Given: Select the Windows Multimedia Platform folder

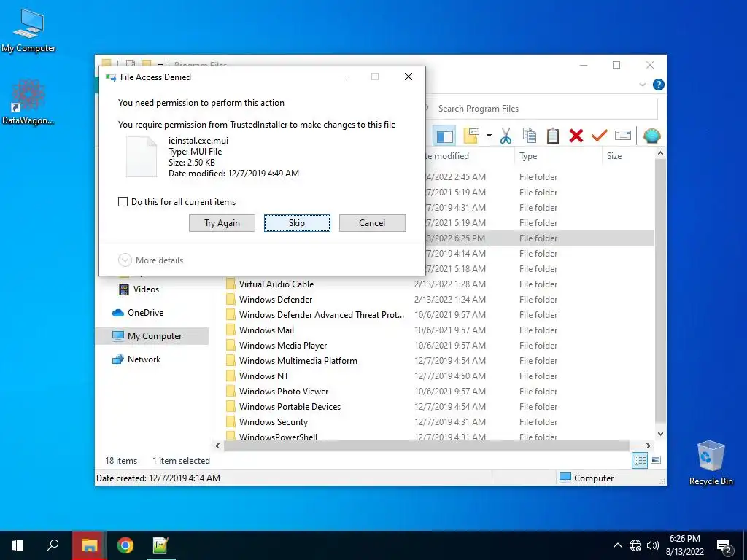Looking at the screenshot, I should (x=298, y=360).
